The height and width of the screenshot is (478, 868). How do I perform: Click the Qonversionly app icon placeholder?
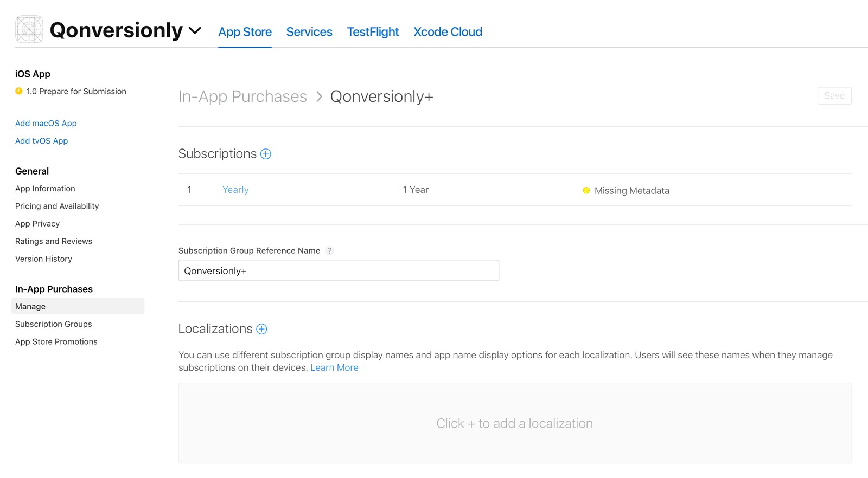tap(29, 29)
